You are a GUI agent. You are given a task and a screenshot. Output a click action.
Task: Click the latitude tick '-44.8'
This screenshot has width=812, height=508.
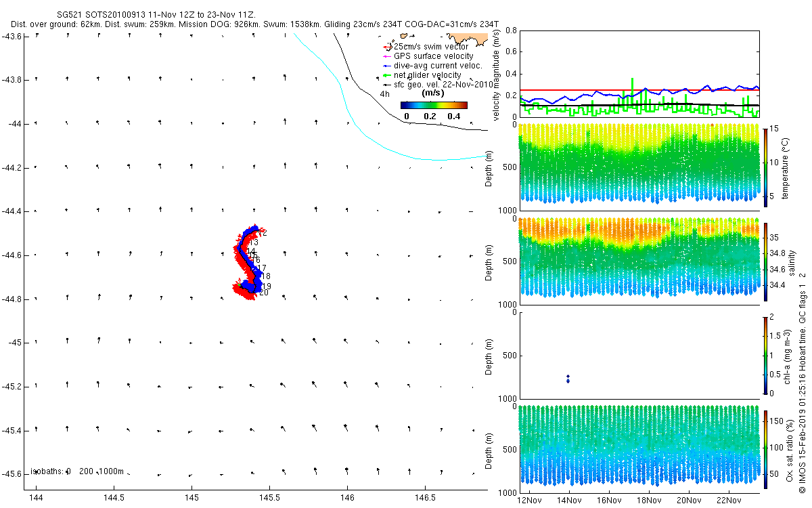(10, 299)
